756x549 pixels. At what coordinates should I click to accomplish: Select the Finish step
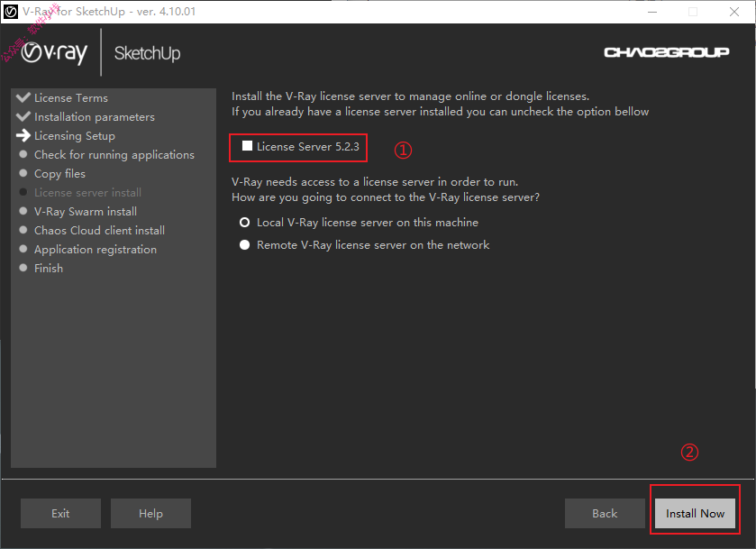coord(49,269)
